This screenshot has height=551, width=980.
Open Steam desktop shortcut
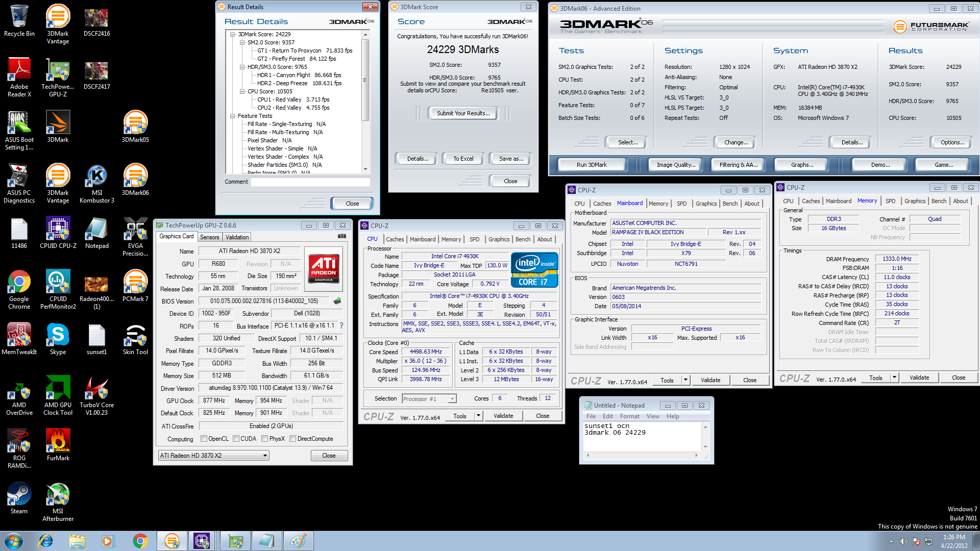(19, 498)
